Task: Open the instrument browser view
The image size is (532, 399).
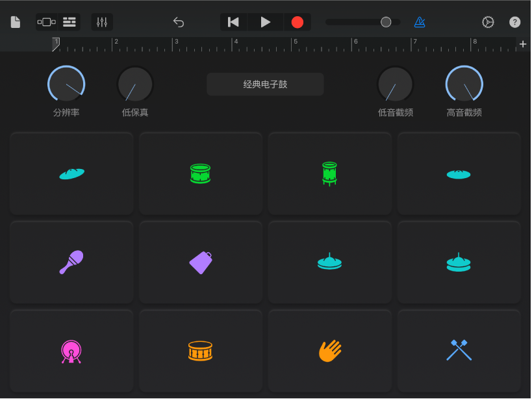Action: click(x=47, y=22)
